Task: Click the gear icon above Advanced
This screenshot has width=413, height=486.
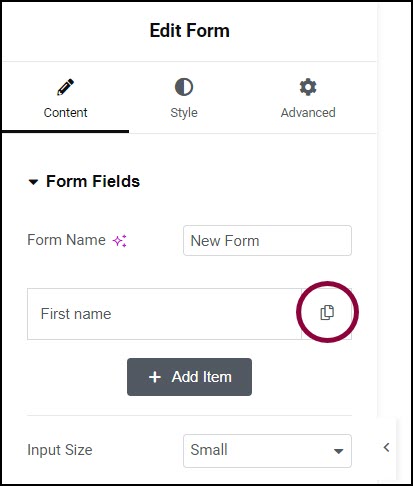Action: 308,87
